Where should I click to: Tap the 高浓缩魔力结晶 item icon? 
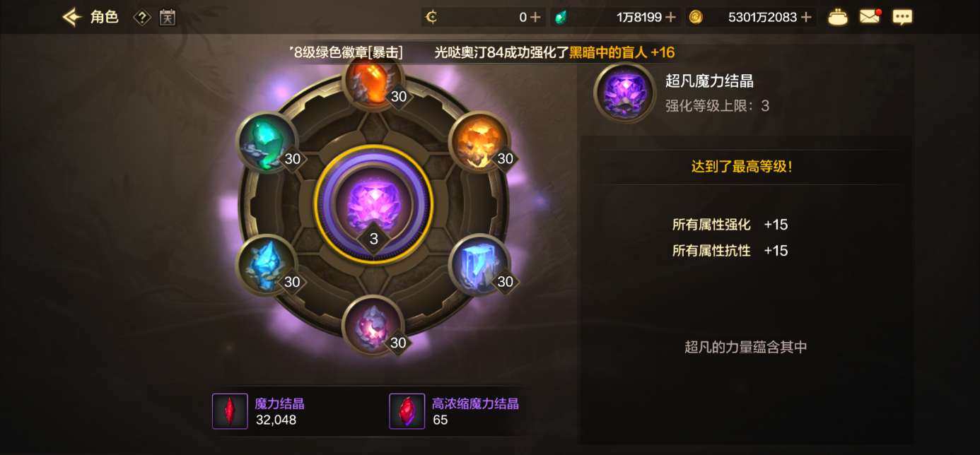407,411
